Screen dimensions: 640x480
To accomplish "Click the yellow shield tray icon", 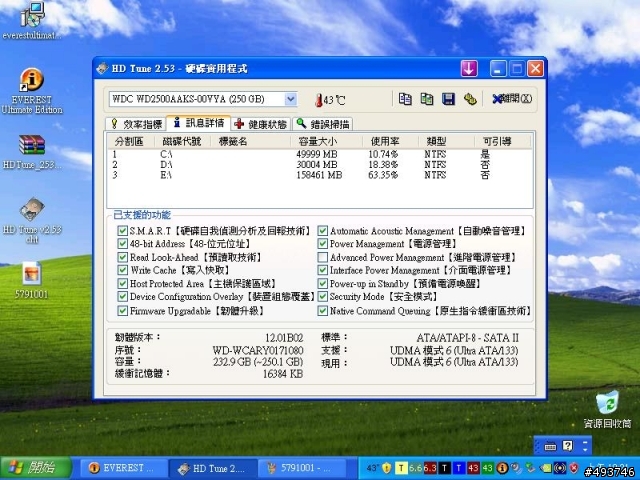I will (x=387, y=468).
